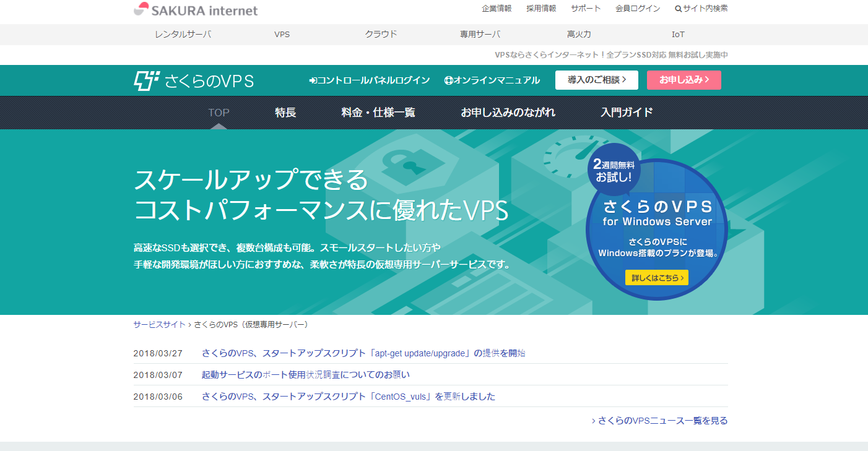
Task: Open the コントロールパネルログイン link
Action: click(370, 80)
